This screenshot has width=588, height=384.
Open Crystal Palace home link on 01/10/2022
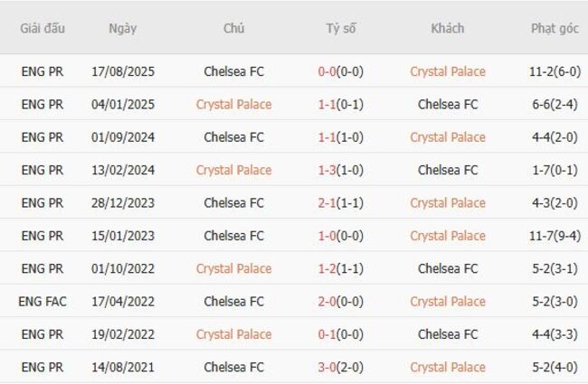tap(233, 268)
